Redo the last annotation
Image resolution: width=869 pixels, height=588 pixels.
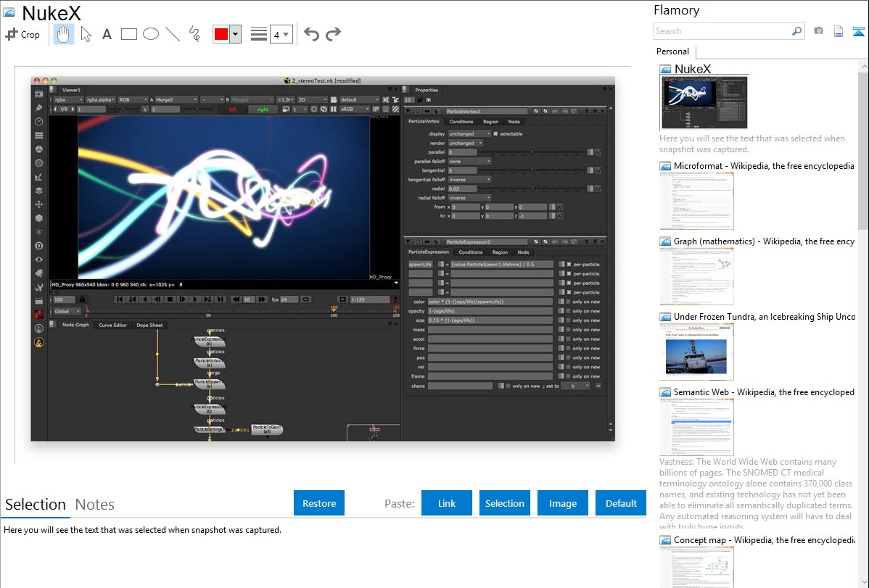(x=333, y=34)
